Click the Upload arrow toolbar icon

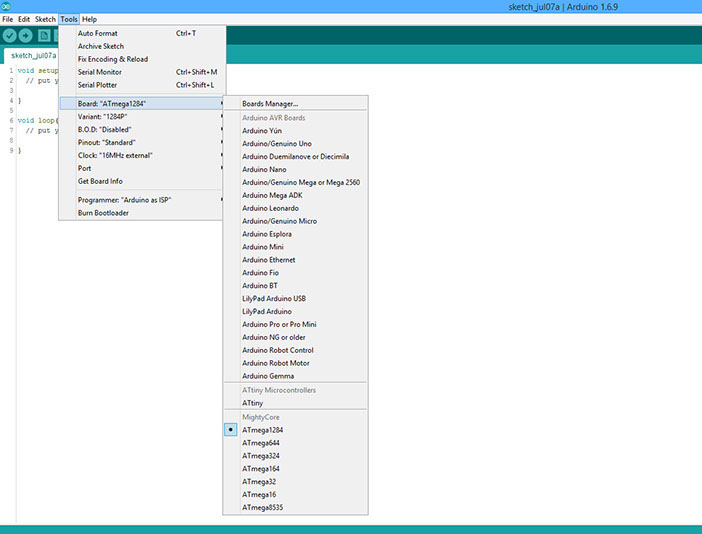26,35
